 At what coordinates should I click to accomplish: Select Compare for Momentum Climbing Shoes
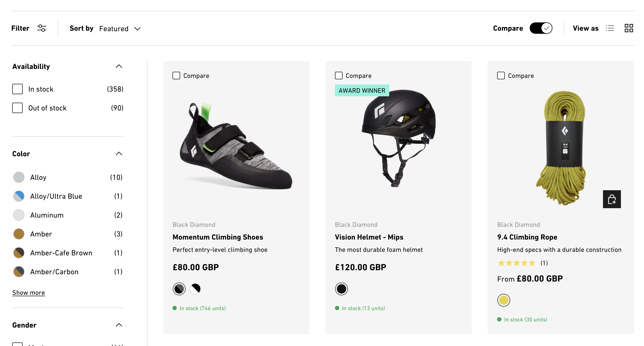click(x=176, y=76)
